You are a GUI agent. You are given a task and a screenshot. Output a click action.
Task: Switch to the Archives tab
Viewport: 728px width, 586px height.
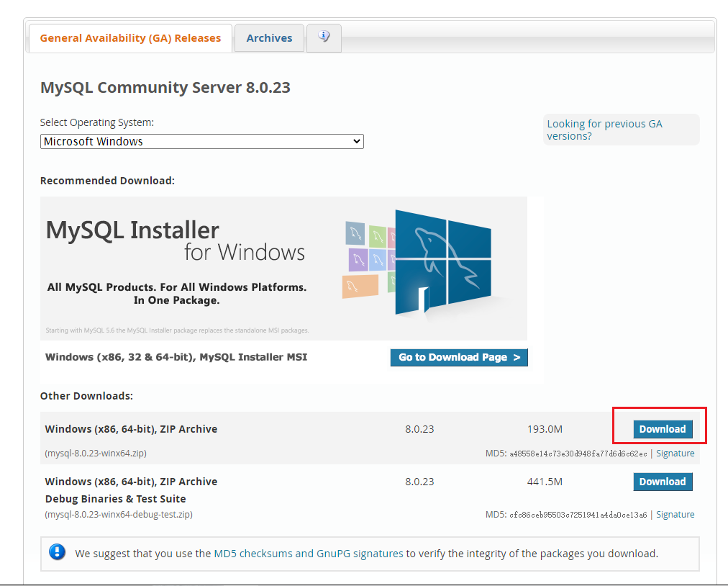(x=269, y=38)
